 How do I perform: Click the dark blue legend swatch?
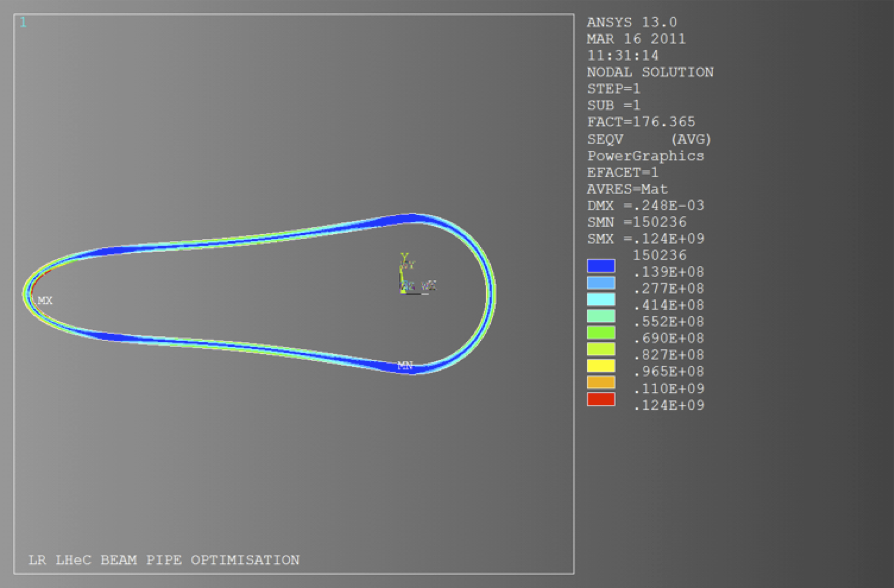[601, 266]
